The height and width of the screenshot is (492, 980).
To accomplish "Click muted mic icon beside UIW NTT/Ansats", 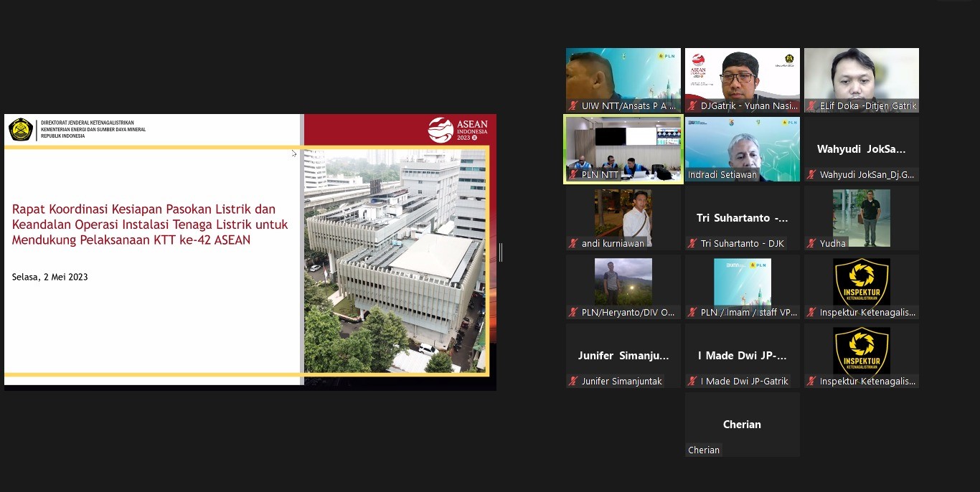I will click(573, 106).
